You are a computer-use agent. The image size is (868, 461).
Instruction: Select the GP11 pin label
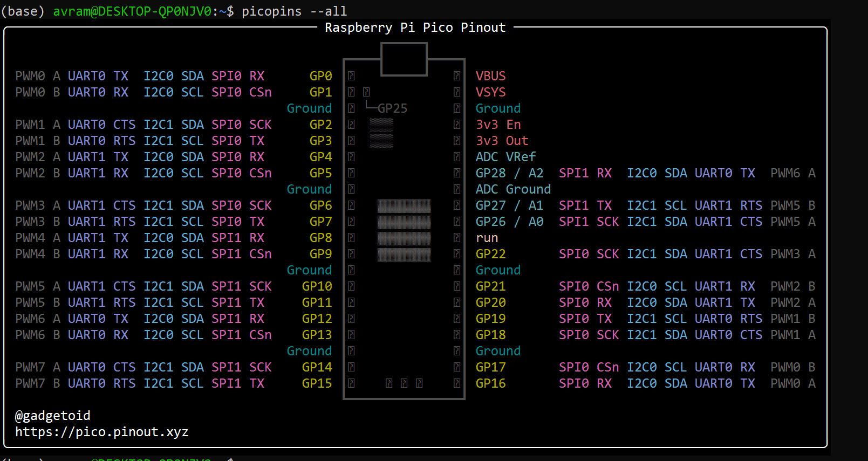pyautogui.click(x=317, y=302)
